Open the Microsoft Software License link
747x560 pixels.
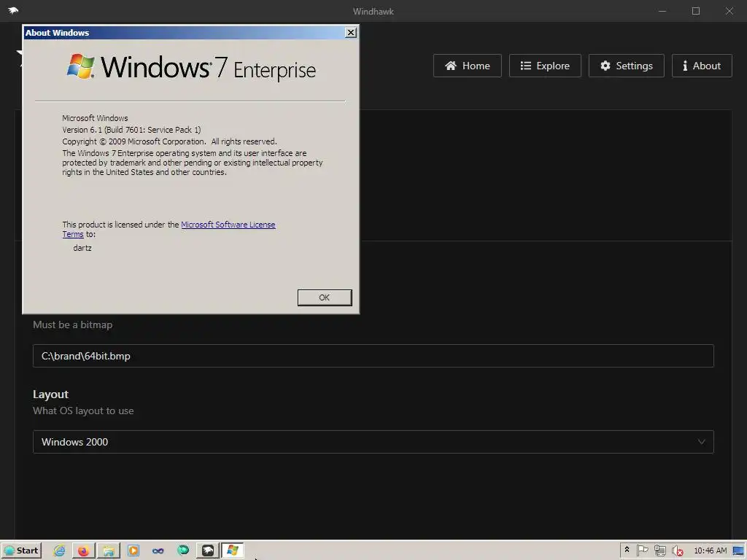[228, 225]
